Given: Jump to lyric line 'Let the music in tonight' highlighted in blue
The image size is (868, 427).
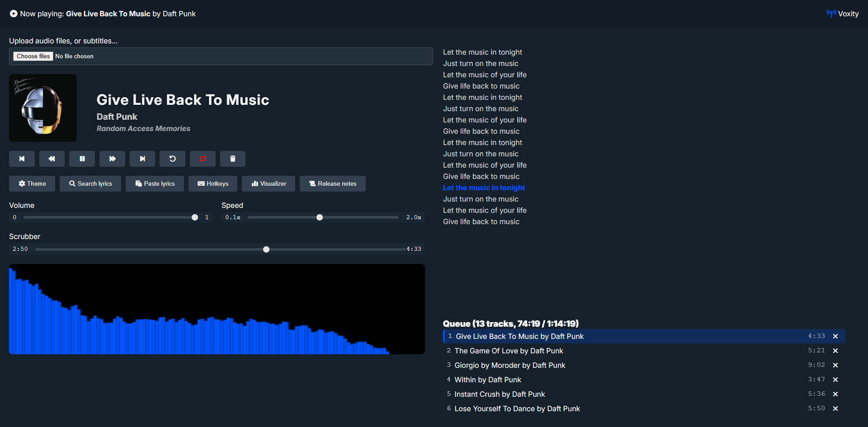Looking at the screenshot, I should [484, 188].
